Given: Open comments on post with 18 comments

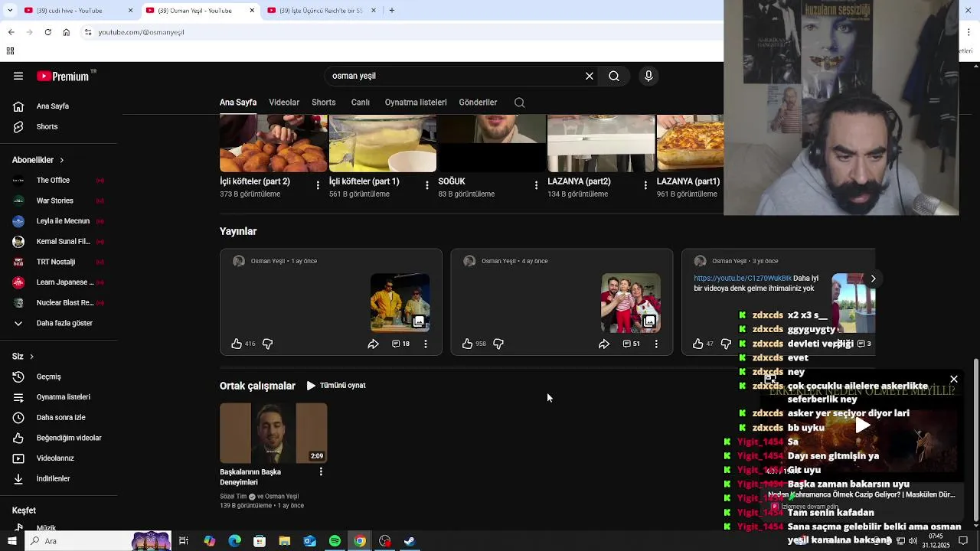Looking at the screenshot, I should point(400,344).
